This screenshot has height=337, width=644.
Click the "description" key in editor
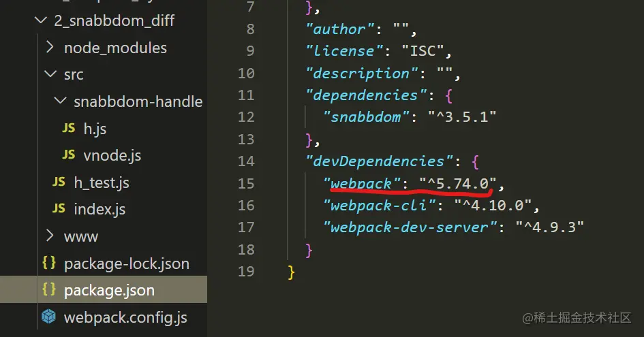pos(362,74)
